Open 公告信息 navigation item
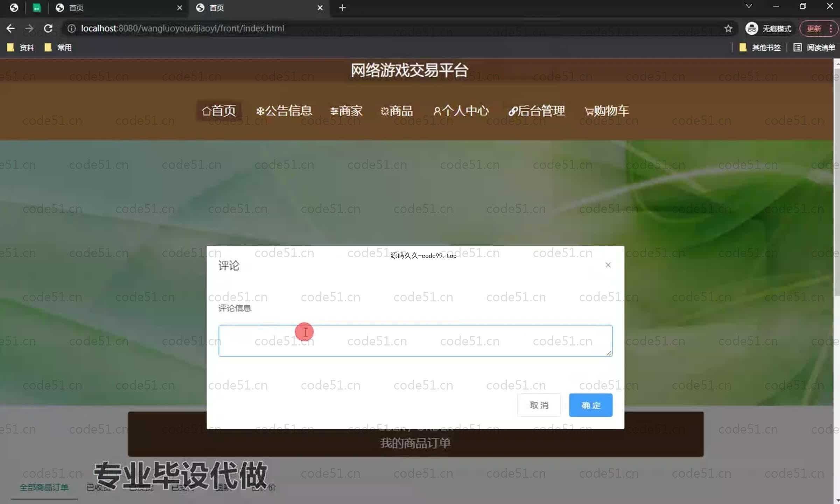 coord(284,111)
